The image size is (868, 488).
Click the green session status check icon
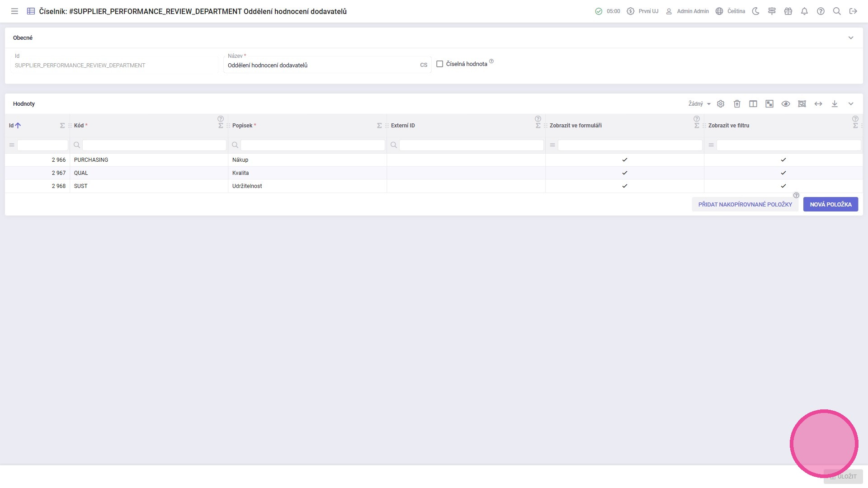click(599, 11)
